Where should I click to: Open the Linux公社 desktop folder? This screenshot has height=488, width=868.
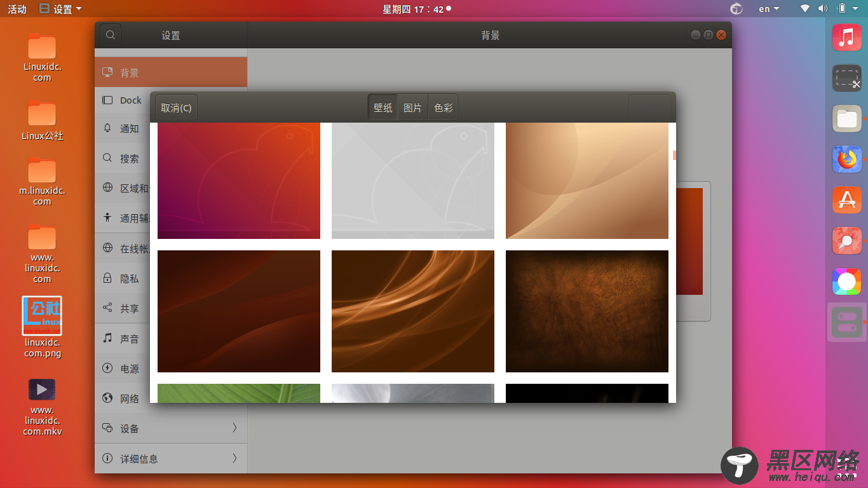pyautogui.click(x=42, y=120)
